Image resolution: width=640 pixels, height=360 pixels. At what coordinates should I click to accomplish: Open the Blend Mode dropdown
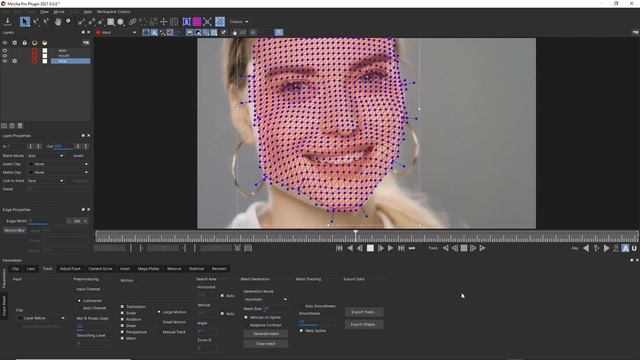coord(46,156)
